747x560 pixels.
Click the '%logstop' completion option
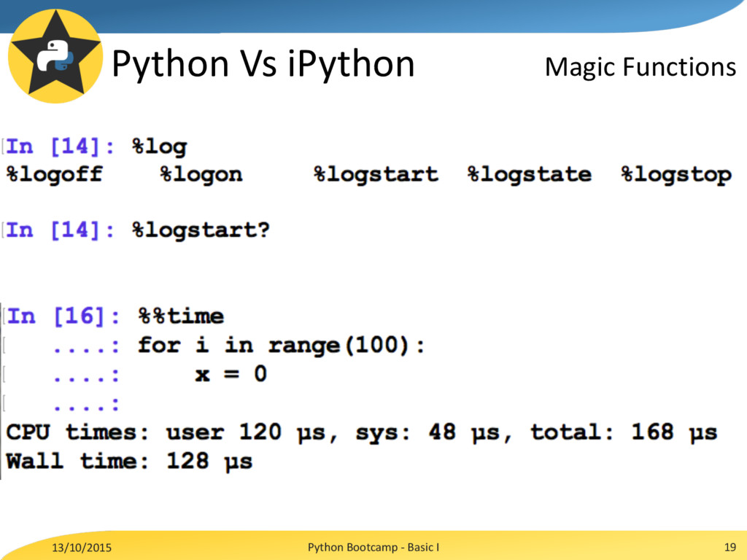click(x=676, y=175)
